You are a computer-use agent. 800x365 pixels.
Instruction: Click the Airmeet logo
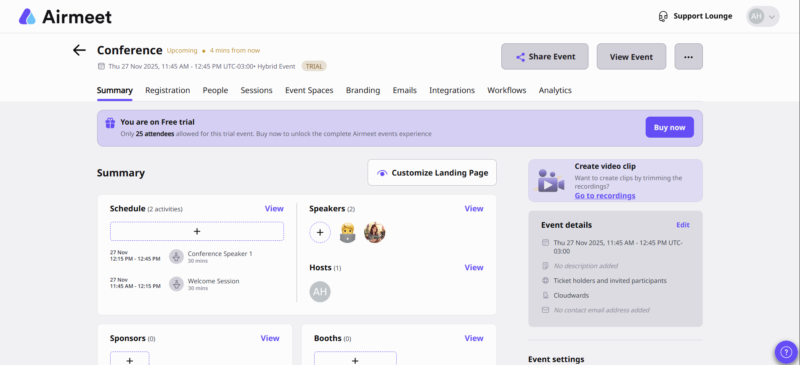(x=65, y=16)
